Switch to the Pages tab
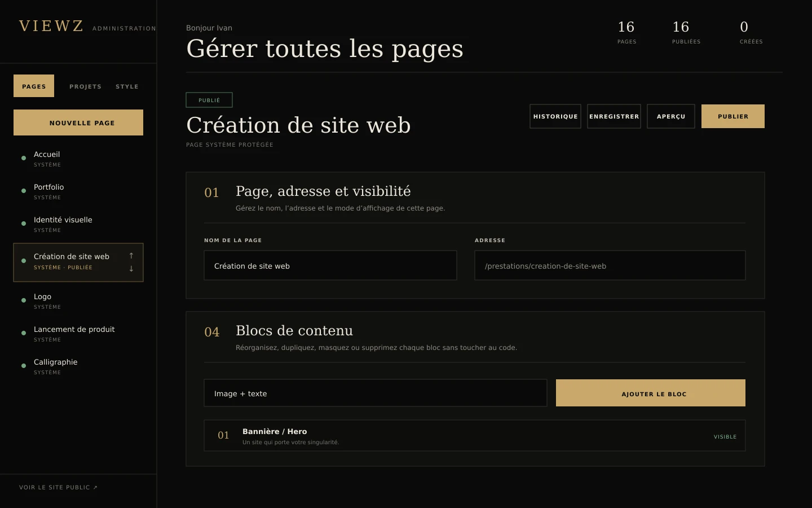 pos(34,86)
